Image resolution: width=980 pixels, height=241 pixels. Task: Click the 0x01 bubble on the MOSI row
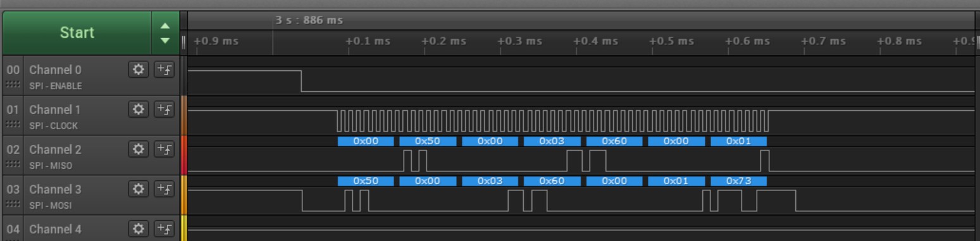tap(676, 181)
